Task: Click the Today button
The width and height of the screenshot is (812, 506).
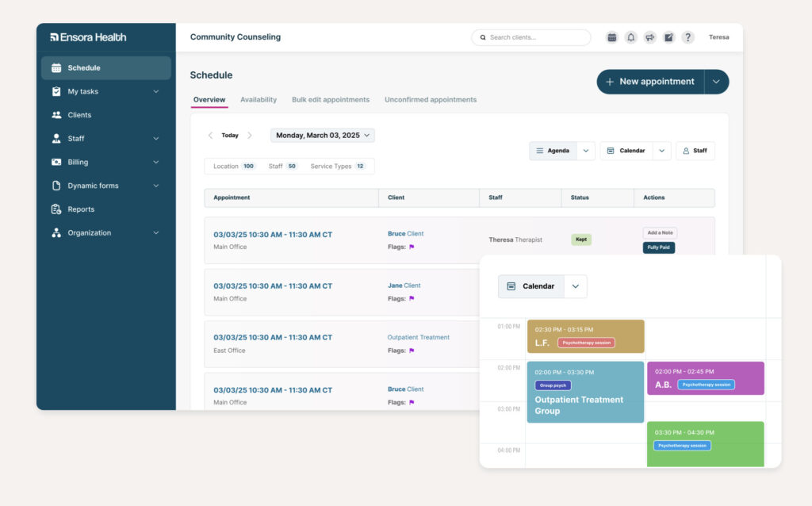Action: coord(230,135)
